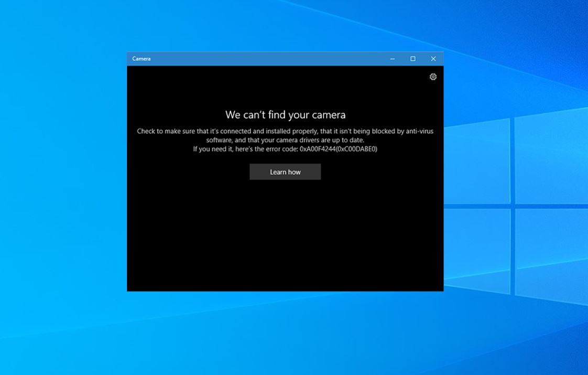Click desktop area above the Camera window

pyautogui.click(x=285, y=26)
